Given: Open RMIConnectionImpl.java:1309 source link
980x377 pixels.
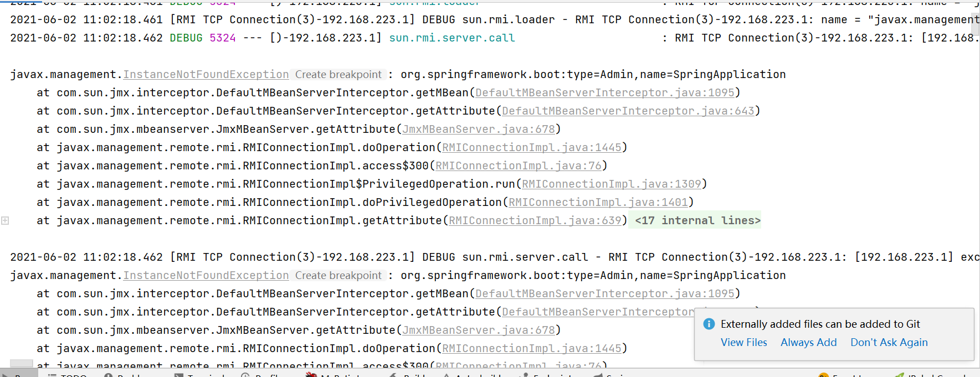Looking at the screenshot, I should [x=612, y=184].
